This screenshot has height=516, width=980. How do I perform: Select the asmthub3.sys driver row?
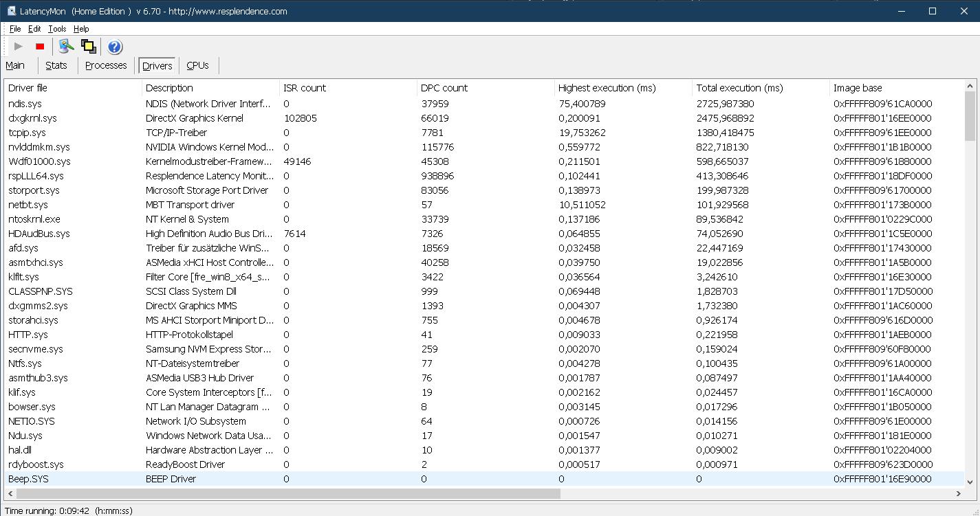tap(484, 378)
